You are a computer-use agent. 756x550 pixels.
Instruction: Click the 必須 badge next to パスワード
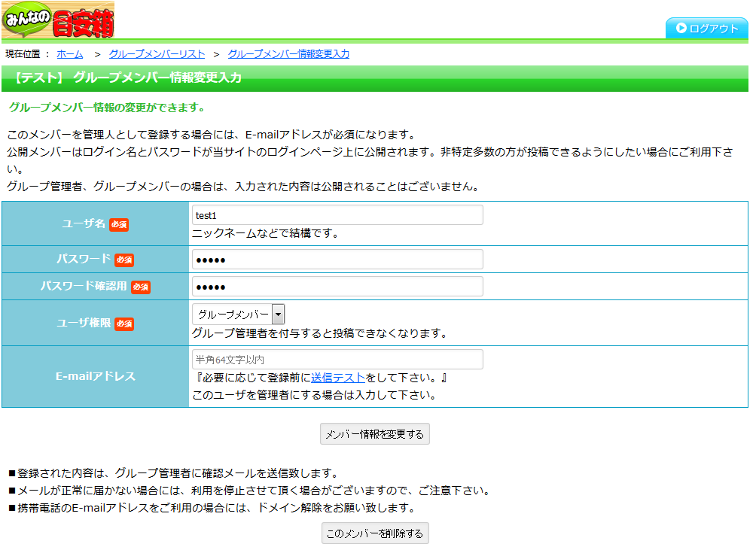pyautogui.click(x=123, y=260)
